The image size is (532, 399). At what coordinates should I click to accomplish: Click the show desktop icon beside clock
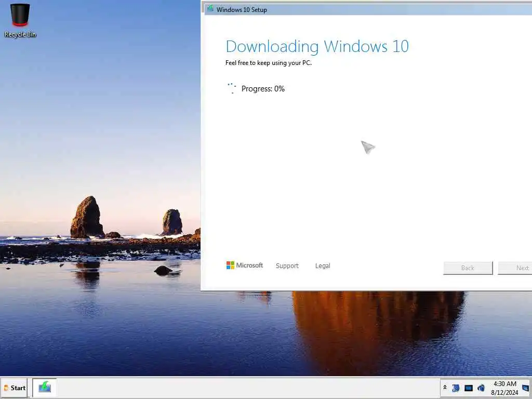[x=526, y=388]
